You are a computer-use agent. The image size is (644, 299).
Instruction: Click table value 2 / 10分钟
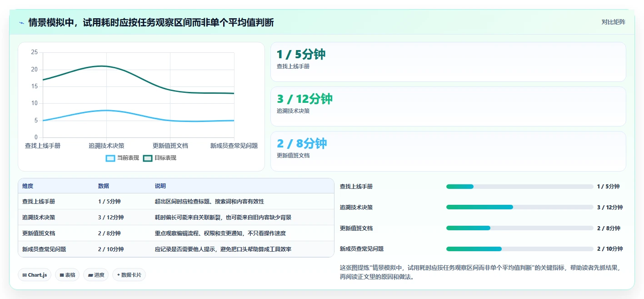click(x=111, y=249)
